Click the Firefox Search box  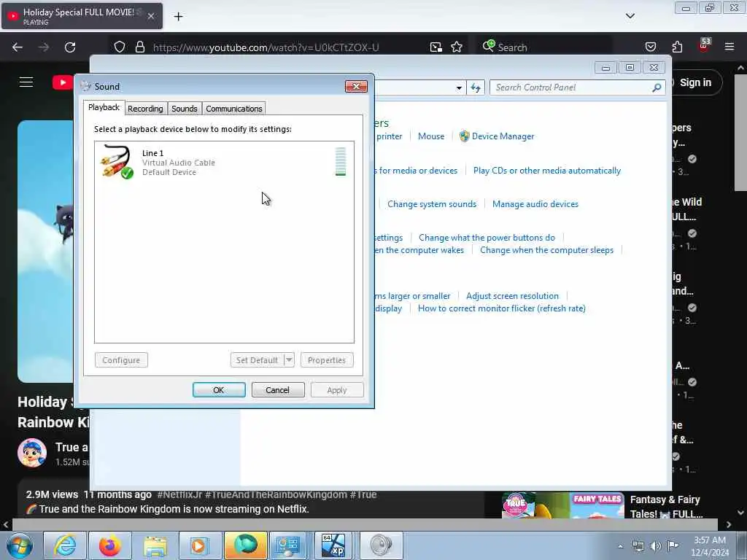(x=543, y=47)
